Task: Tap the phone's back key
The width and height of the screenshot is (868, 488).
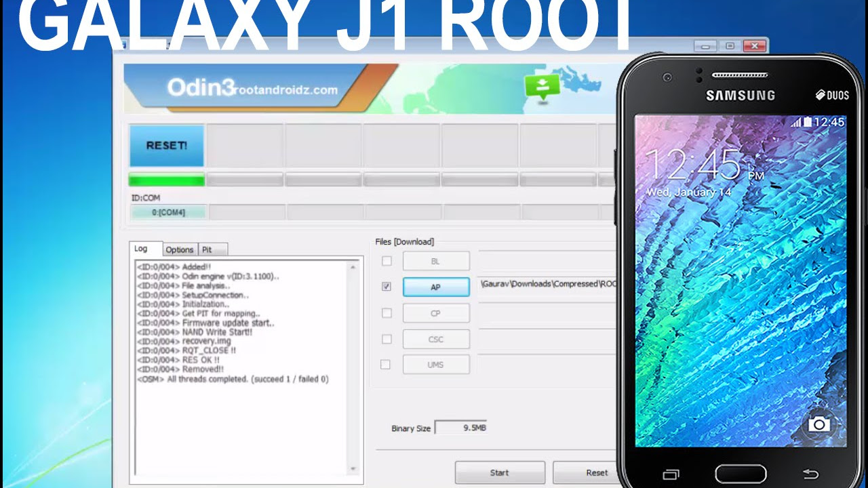Action: 810,474
